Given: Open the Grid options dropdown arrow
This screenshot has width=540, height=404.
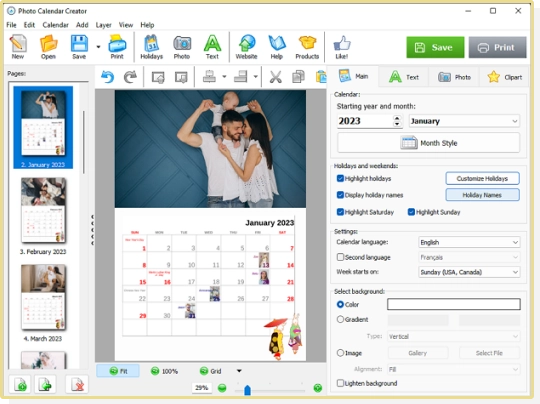Looking at the screenshot, I should (x=239, y=371).
